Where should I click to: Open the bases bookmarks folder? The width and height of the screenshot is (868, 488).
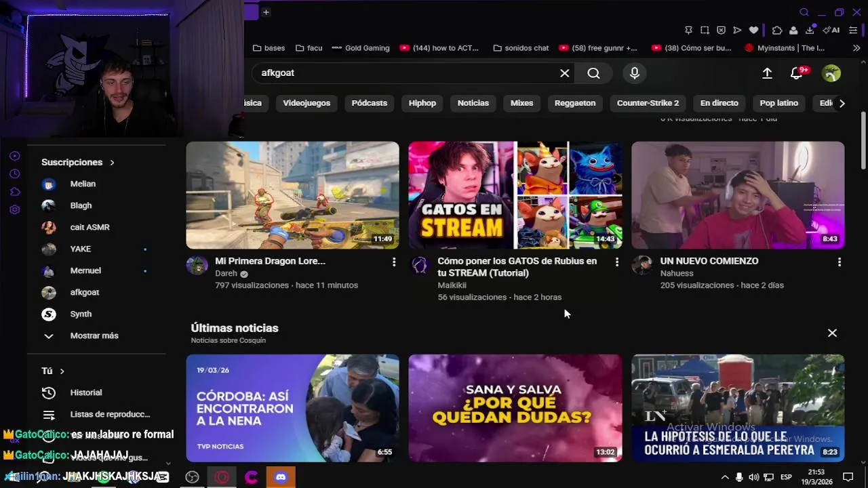(269, 48)
